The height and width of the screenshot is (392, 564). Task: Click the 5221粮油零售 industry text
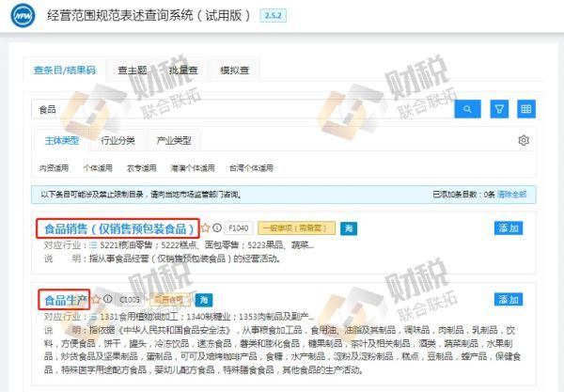(x=126, y=245)
